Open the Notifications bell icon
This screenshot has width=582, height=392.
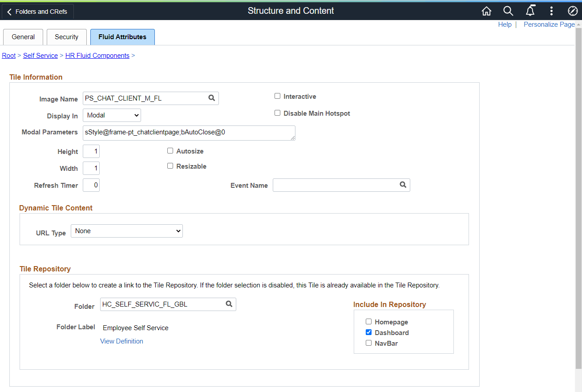click(x=530, y=11)
